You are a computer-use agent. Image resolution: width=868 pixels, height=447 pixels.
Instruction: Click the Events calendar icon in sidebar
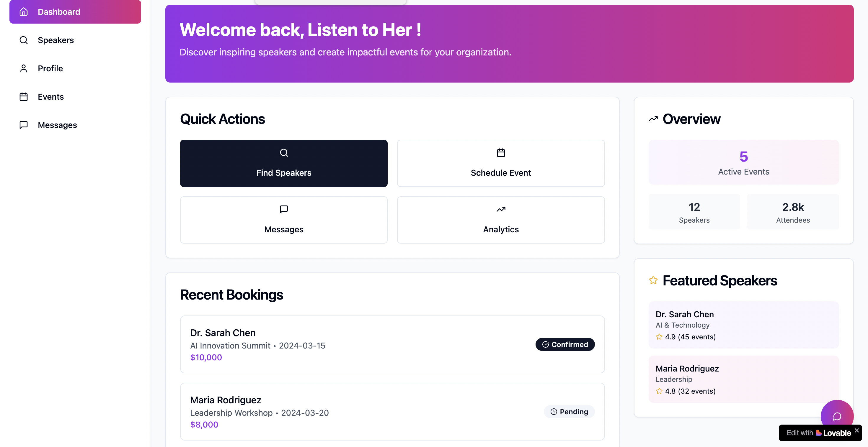24,97
